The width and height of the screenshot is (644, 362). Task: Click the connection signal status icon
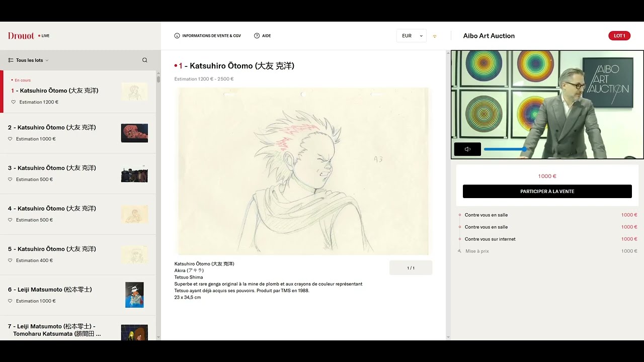[x=435, y=36]
